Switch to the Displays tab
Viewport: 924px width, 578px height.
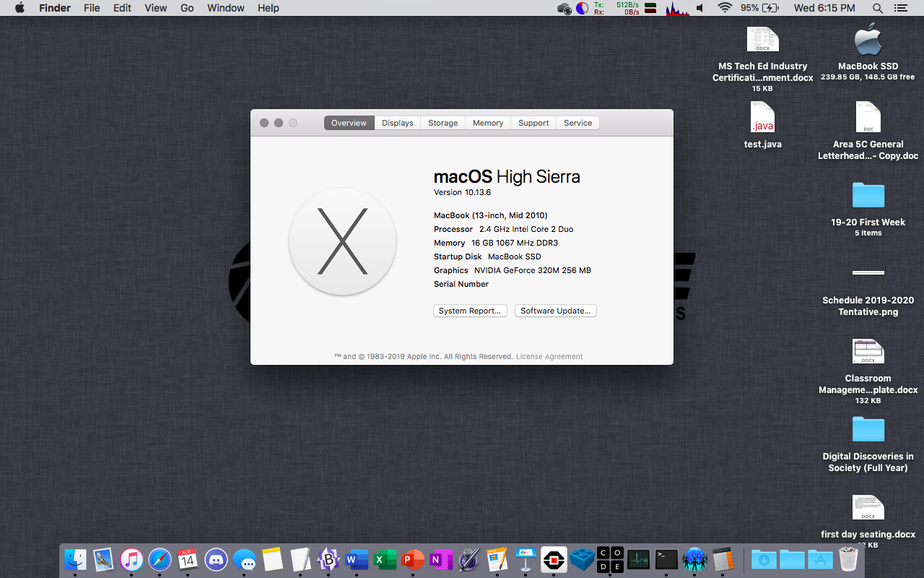(398, 123)
